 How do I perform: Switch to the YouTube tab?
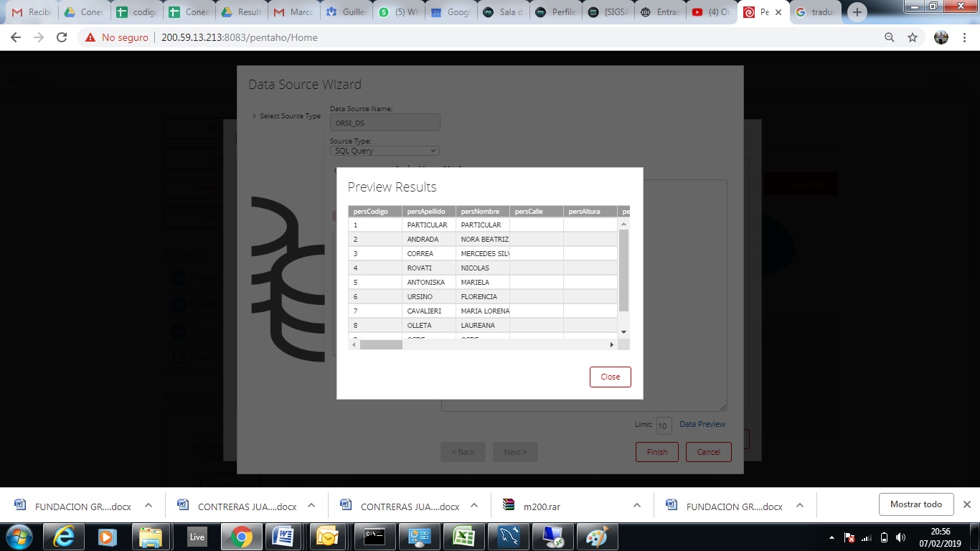click(710, 12)
